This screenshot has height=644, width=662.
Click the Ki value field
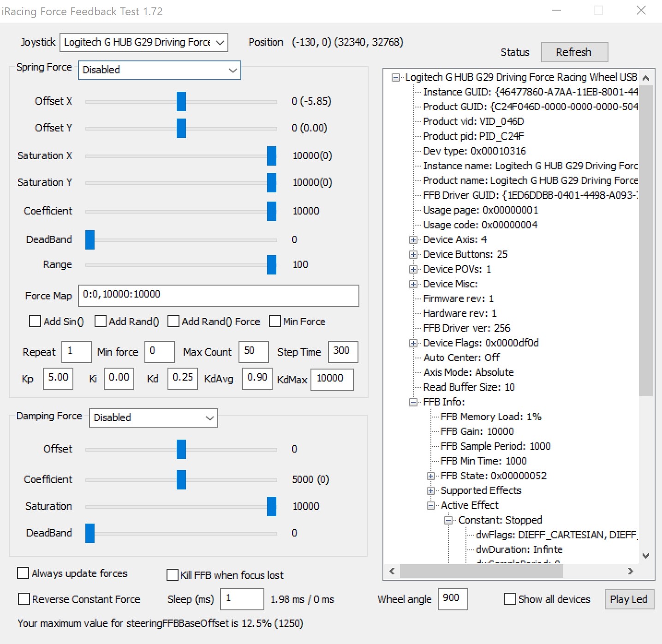(x=119, y=379)
